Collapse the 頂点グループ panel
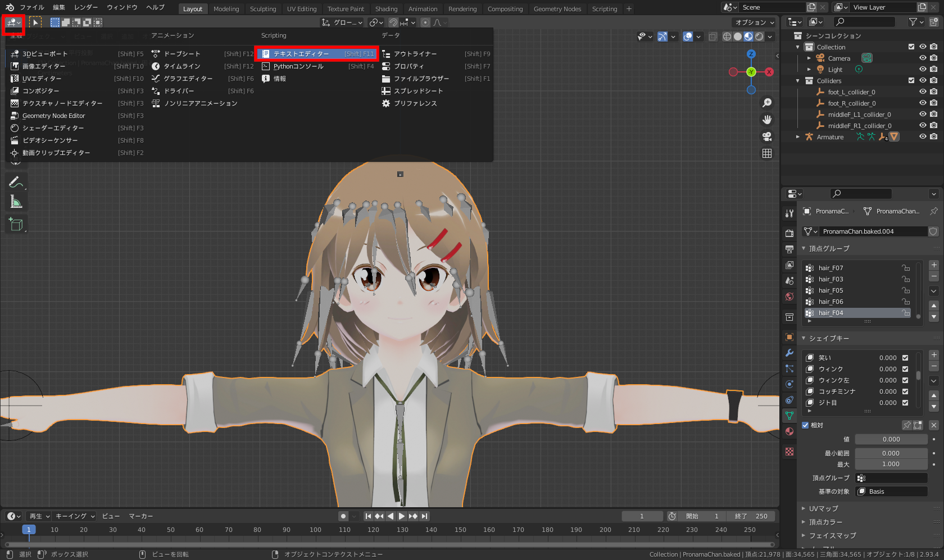 [x=804, y=248]
